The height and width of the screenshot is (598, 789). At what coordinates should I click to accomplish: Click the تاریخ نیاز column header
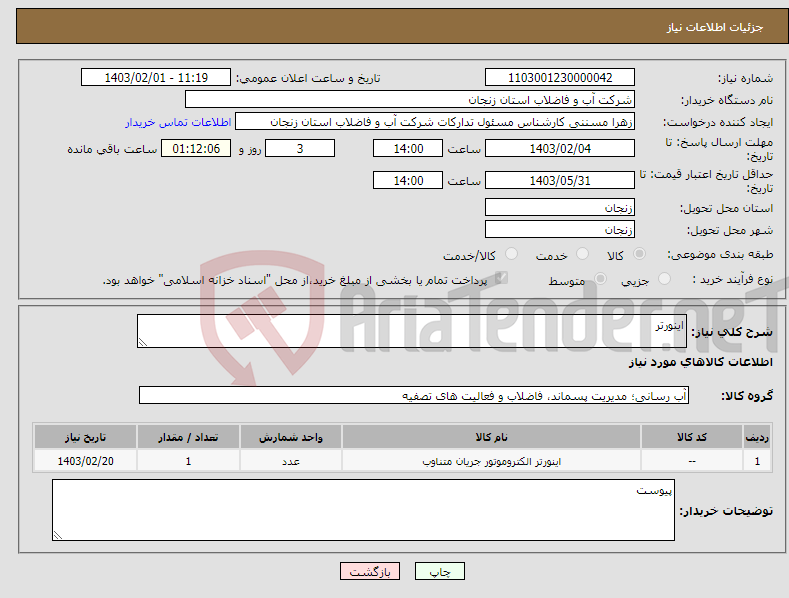[x=85, y=437]
